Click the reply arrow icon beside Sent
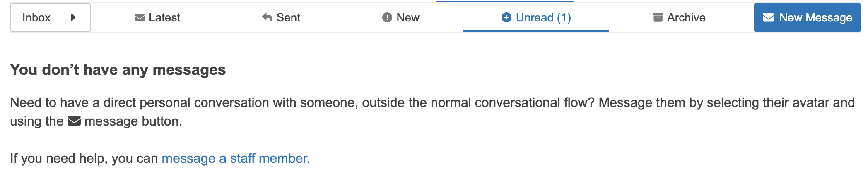 click(x=267, y=17)
